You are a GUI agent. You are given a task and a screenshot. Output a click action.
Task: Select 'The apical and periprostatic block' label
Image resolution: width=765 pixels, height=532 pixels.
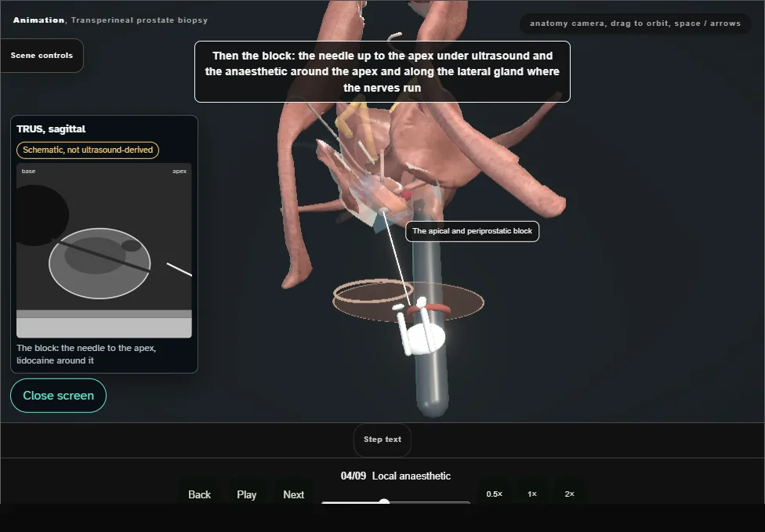pos(473,231)
